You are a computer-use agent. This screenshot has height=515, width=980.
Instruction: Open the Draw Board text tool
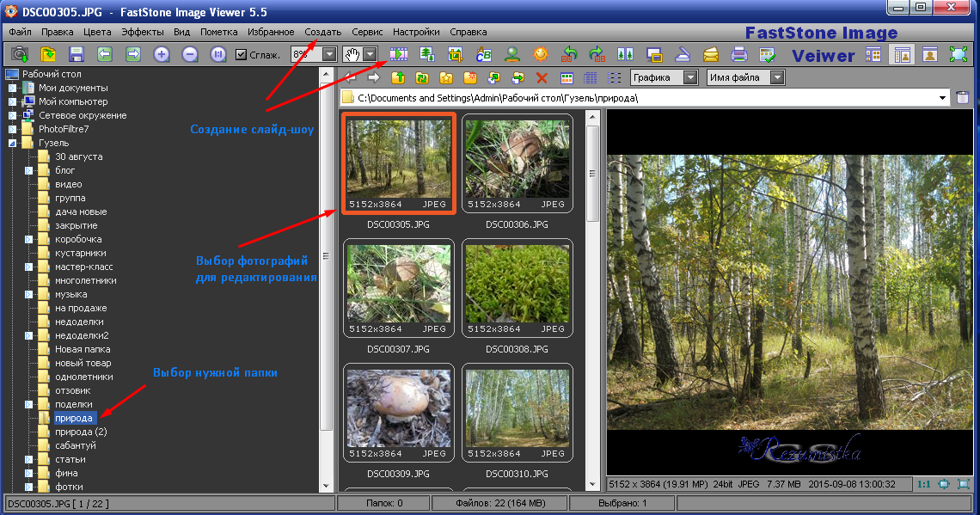pyautogui.click(x=484, y=55)
